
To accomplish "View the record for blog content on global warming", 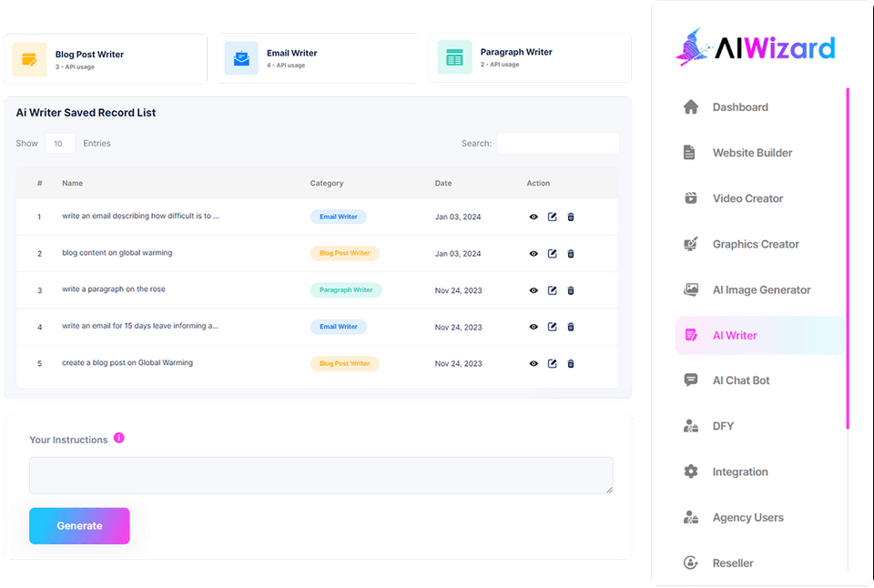I will (x=534, y=253).
